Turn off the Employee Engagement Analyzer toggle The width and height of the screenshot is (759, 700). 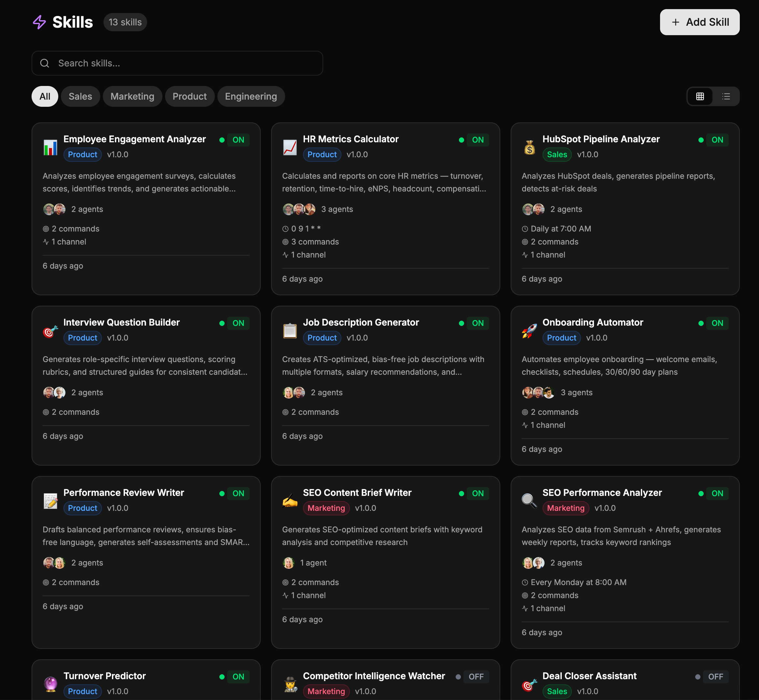click(238, 140)
